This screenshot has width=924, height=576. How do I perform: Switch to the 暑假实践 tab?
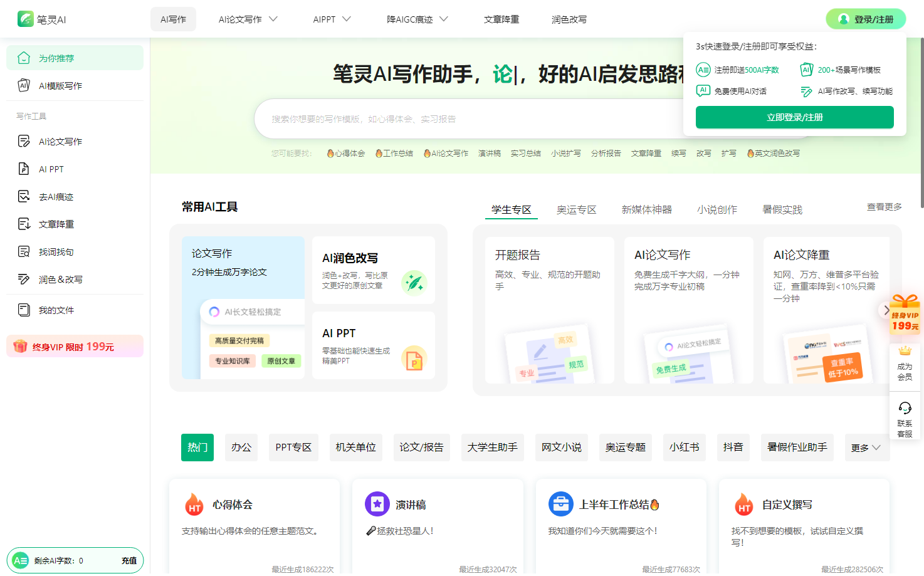[x=782, y=209]
